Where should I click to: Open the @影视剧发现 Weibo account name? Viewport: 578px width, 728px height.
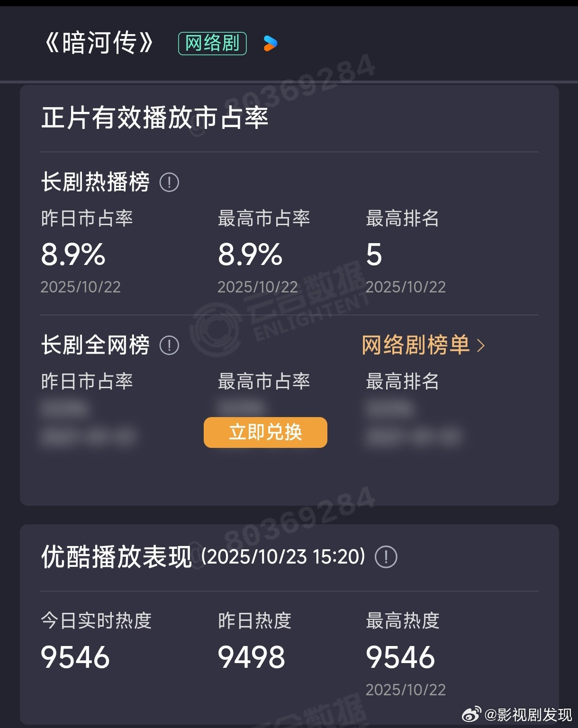[x=529, y=714]
